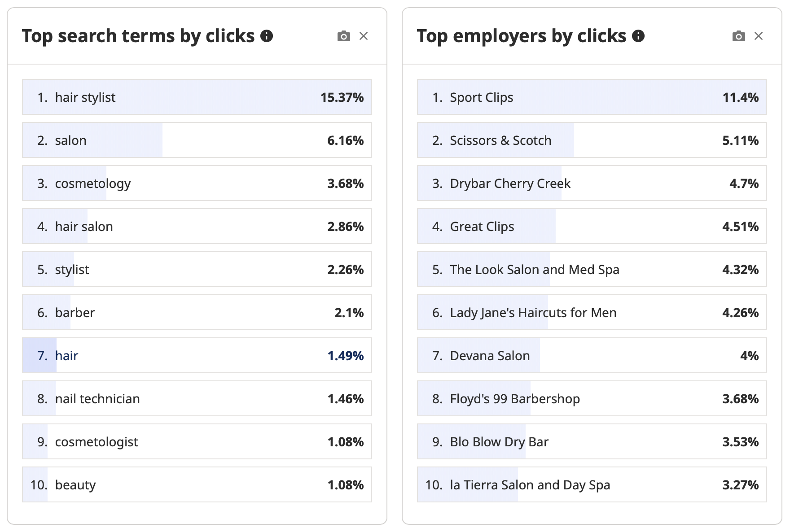Screen dimensions: 790x532
Task: Select the 'cosmetologist' search term row
Action: point(197,441)
